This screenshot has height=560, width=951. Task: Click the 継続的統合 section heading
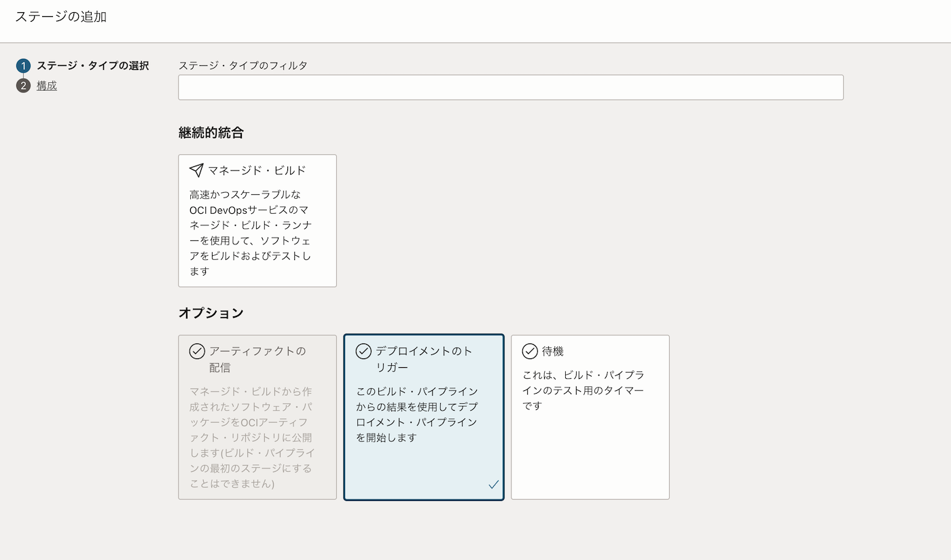point(211,132)
